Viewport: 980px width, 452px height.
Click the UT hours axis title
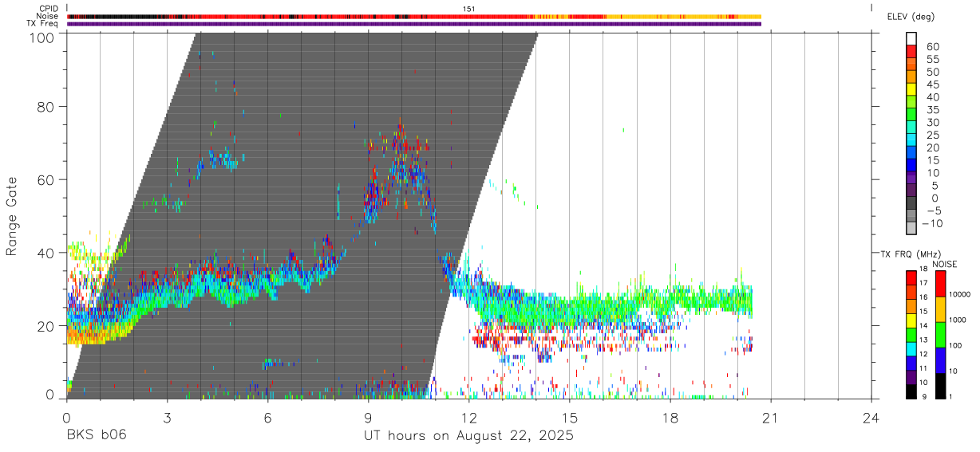469,436
